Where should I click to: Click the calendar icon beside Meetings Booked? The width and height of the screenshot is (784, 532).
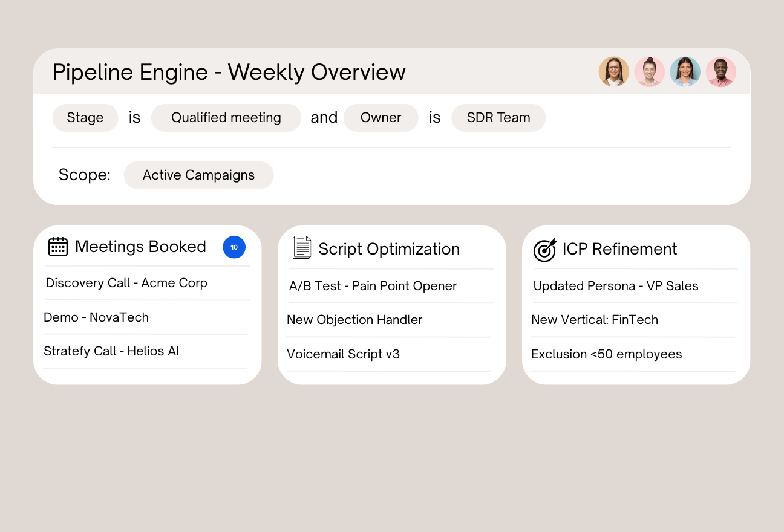(x=57, y=247)
